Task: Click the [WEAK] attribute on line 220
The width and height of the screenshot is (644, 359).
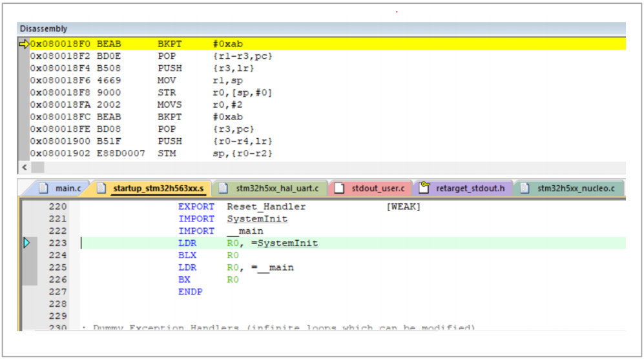Action: (403, 207)
